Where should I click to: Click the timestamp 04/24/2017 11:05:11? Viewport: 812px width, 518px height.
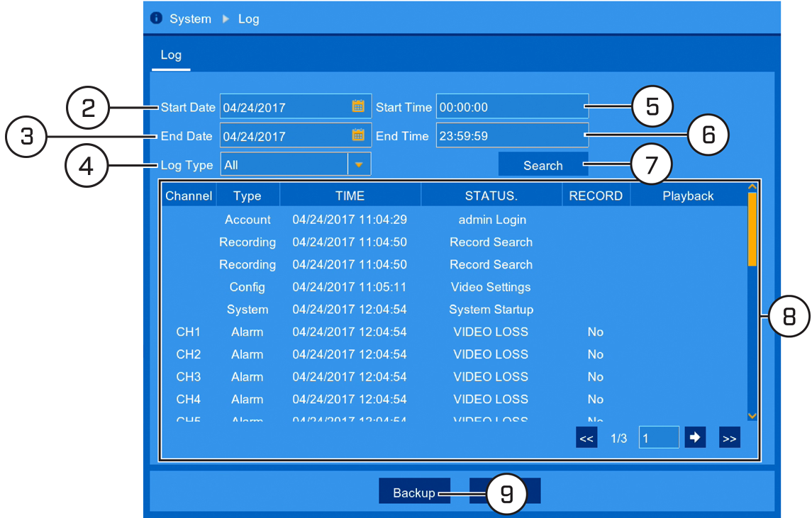pos(350,287)
